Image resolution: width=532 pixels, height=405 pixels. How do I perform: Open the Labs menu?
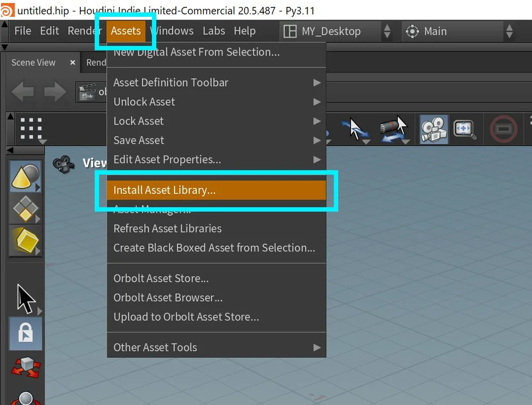coord(214,31)
